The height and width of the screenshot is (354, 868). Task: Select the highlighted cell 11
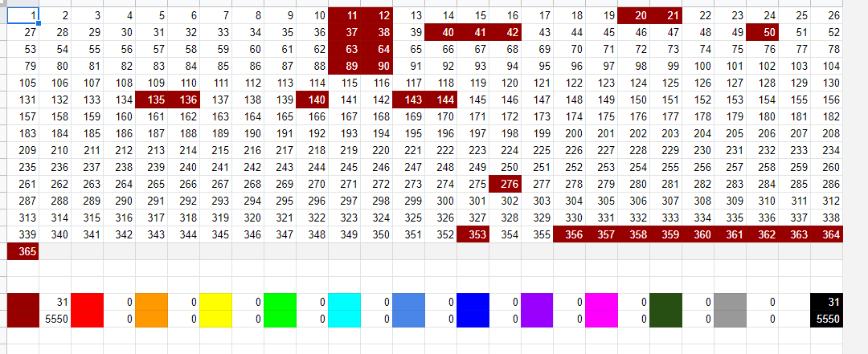344,15
